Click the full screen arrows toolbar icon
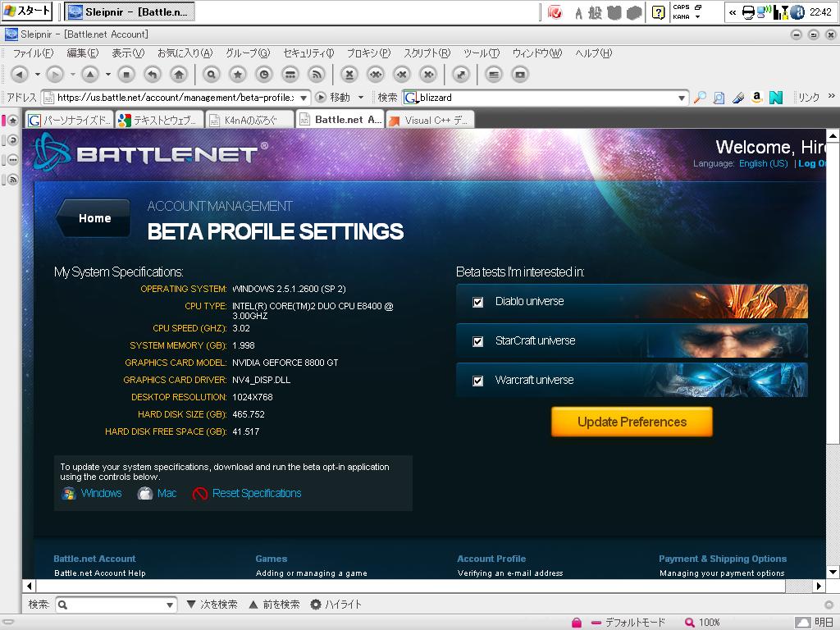The height and width of the screenshot is (630, 840). pyautogui.click(x=461, y=75)
